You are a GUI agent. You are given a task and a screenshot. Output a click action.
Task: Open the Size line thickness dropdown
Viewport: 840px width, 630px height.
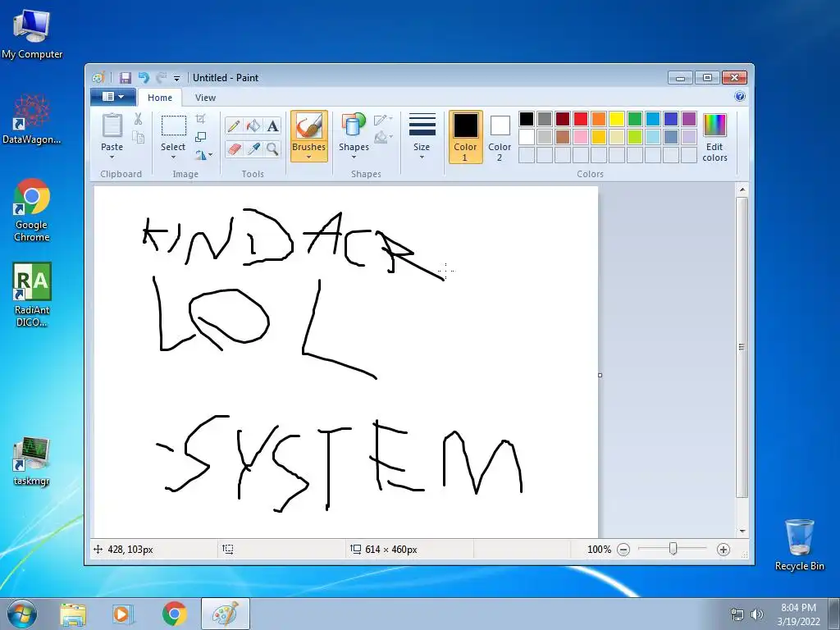(422, 137)
